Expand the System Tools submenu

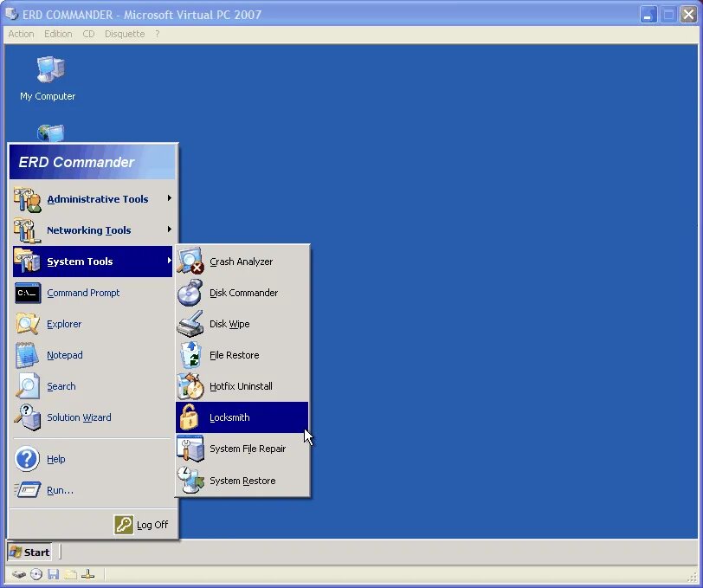79,261
